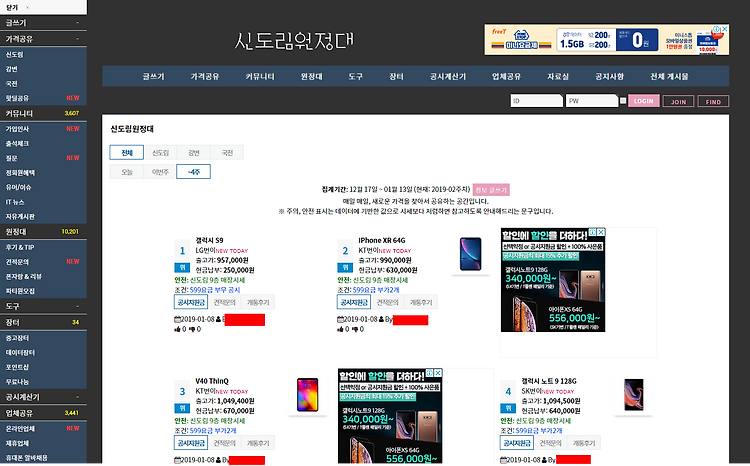Click calendar icon on 갤럭시 노트 9 listing

tap(503, 460)
